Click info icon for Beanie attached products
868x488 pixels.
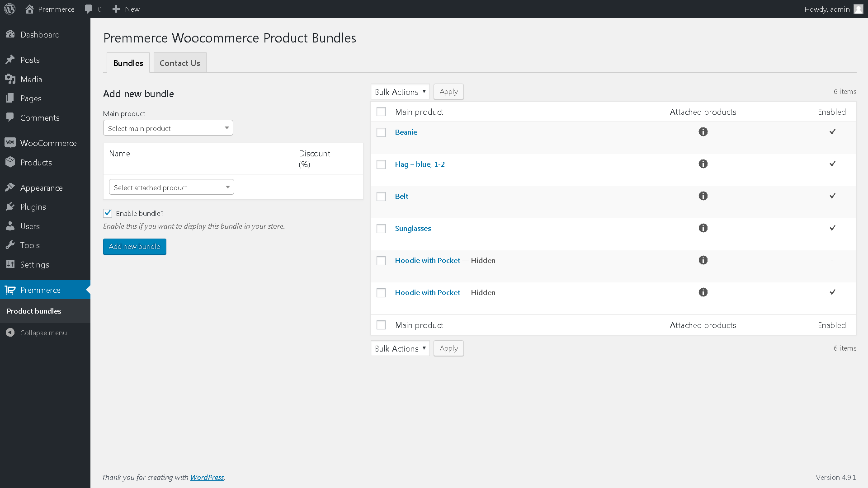[703, 132]
